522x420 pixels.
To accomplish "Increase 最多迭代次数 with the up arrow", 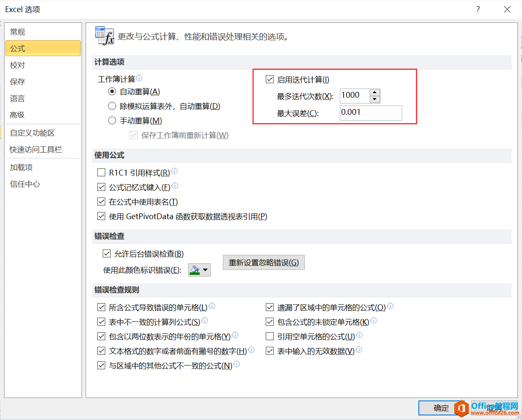I will click(x=375, y=93).
